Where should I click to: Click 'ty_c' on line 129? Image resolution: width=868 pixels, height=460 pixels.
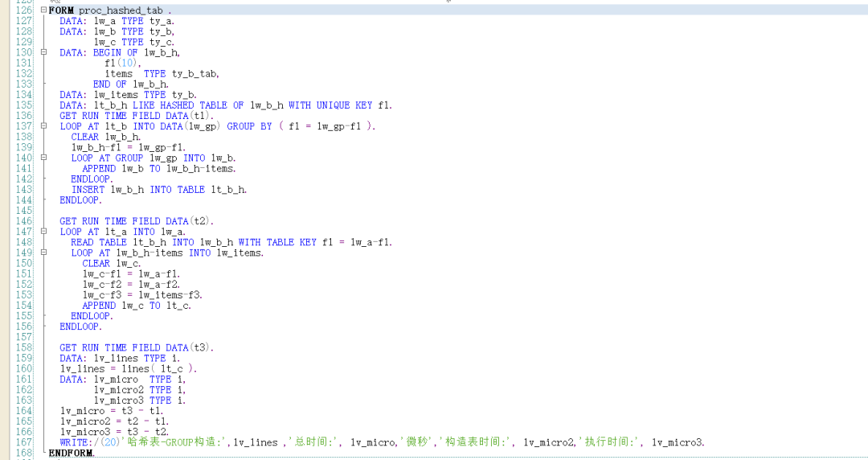coord(161,42)
